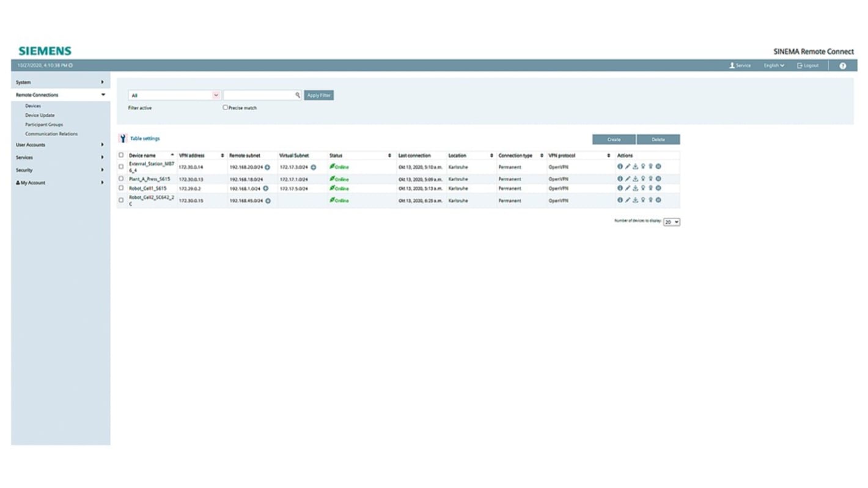This screenshot has width=868, height=488.
Task: Click the Create button
Action: [614, 139]
